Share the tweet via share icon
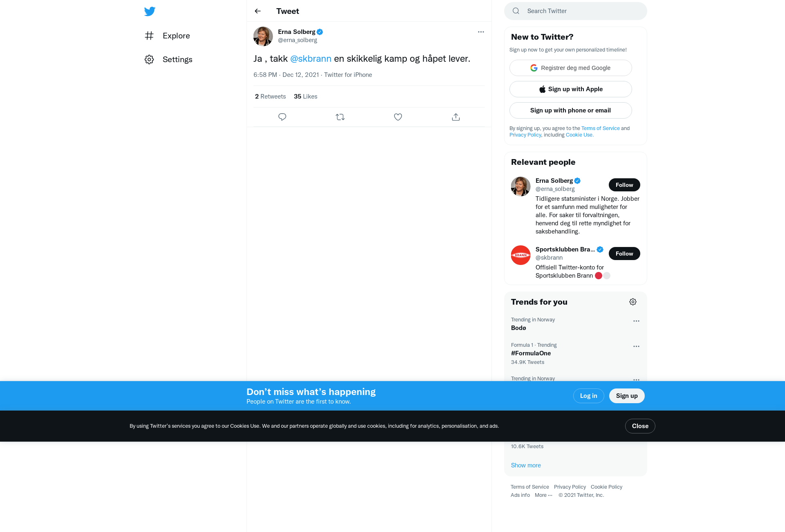 pos(456,117)
